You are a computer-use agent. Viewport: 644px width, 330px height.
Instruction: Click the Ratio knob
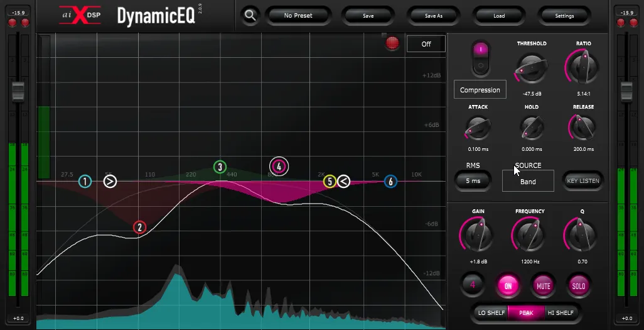coord(584,67)
